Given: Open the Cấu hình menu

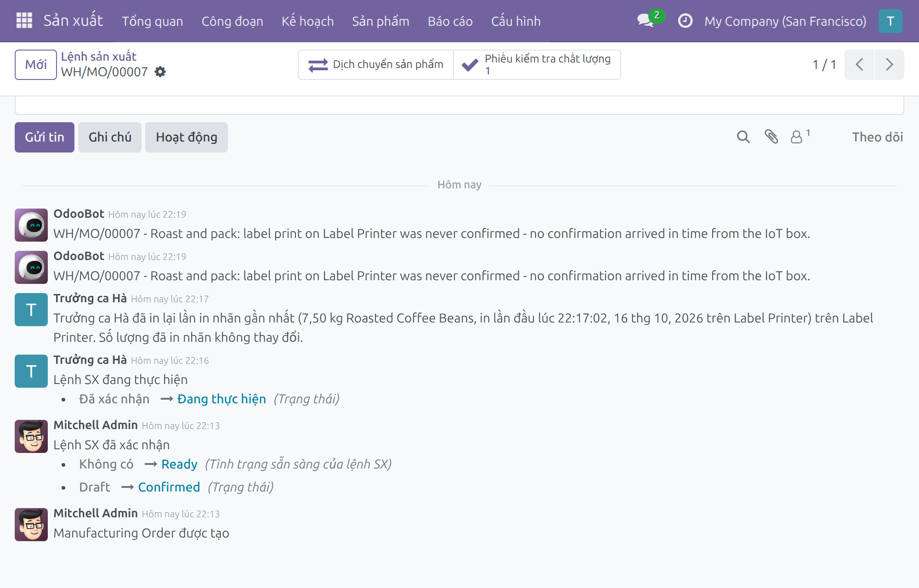Looking at the screenshot, I should pos(516,21).
